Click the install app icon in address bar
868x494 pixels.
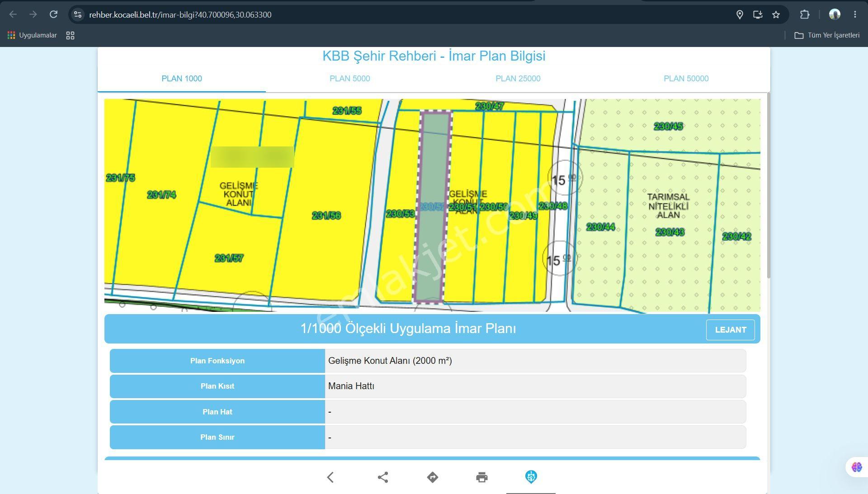coord(758,14)
